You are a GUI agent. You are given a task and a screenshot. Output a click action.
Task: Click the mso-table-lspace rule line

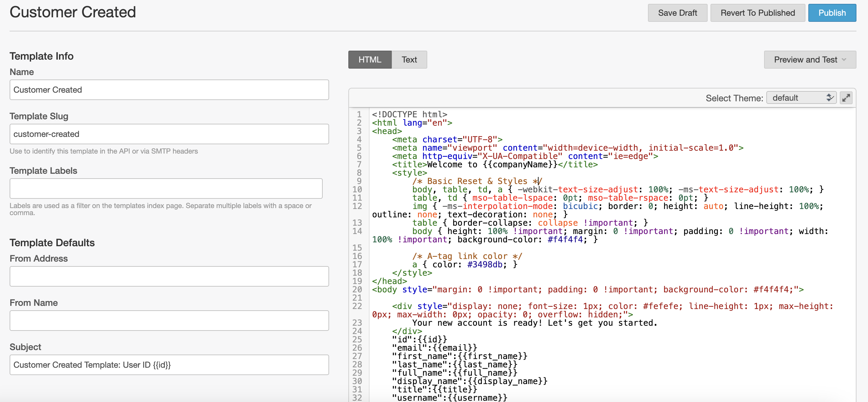[x=560, y=198]
